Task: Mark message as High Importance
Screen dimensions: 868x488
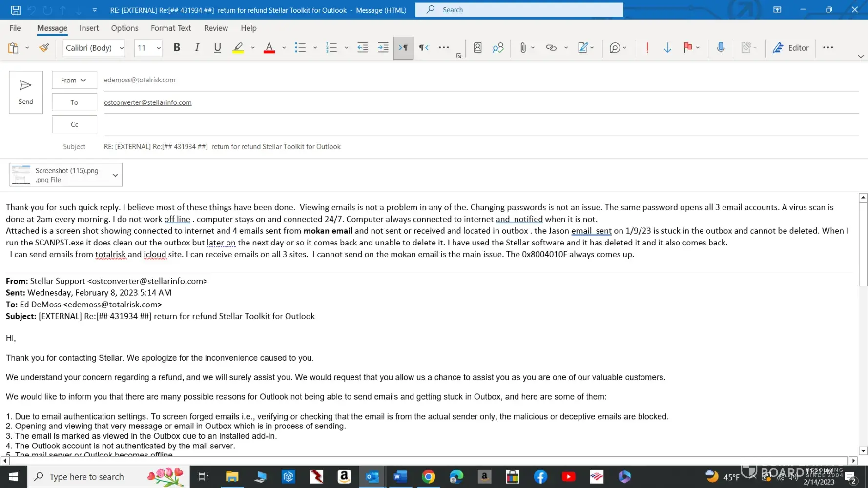Action: point(647,48)
